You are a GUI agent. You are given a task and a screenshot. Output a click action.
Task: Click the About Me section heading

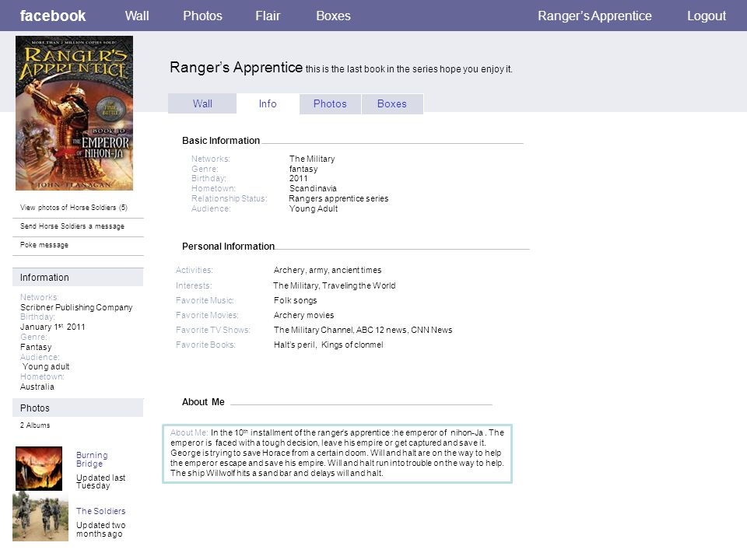pos(203,402)
